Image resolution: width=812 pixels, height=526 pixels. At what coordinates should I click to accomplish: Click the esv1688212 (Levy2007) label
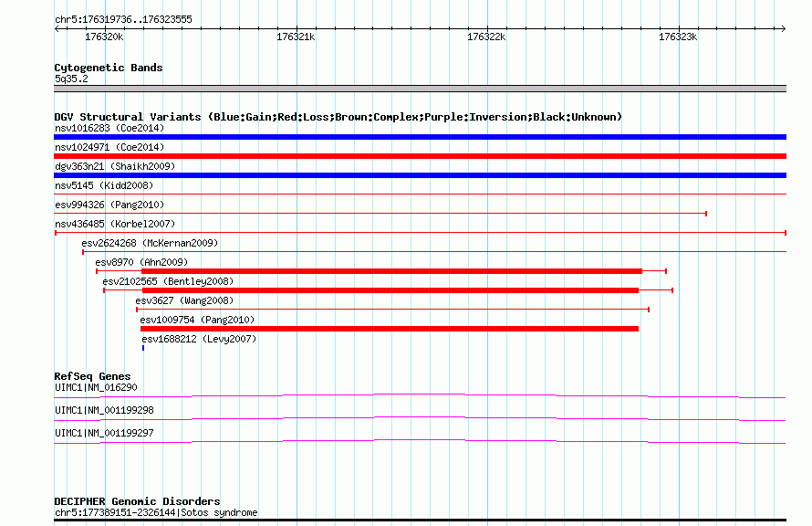(199, 339)
